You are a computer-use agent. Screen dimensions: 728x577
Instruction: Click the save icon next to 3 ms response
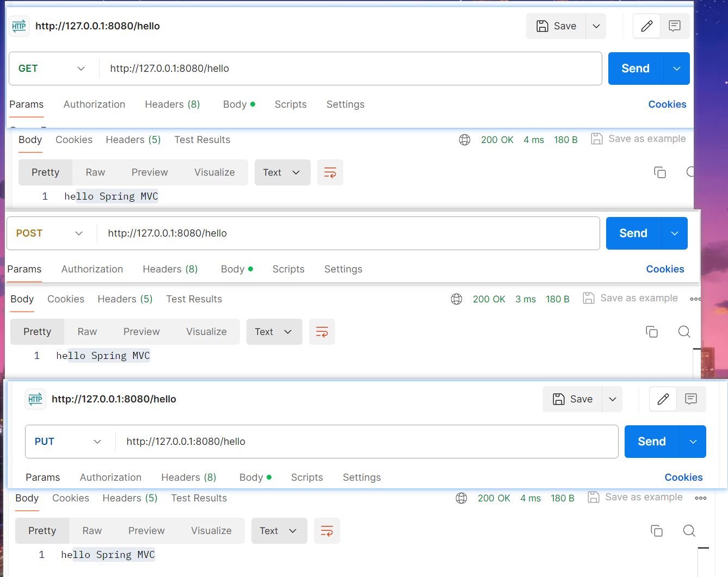click(589, 298)
